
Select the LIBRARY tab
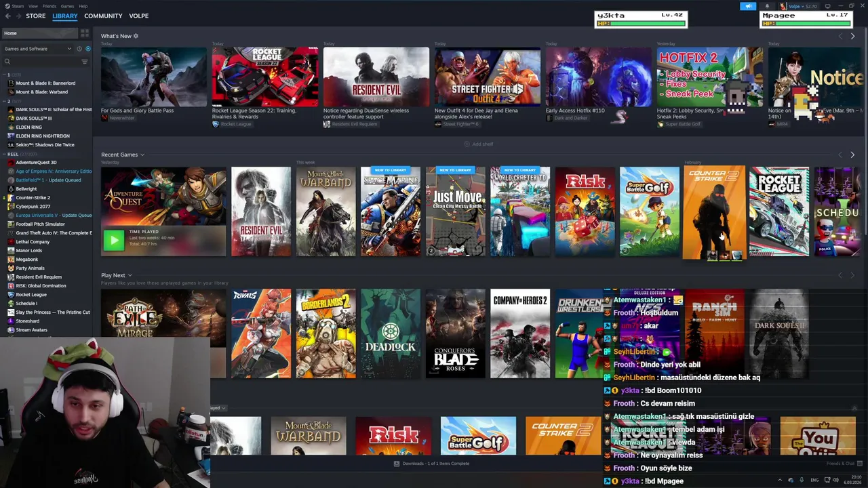coord(65,16)
